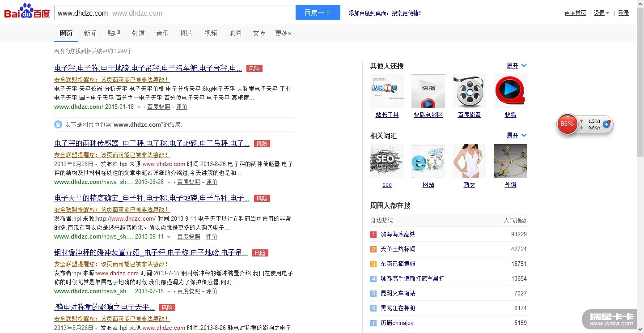Open result 钢材缓冲秤的缓冲装置介绍
Viewport: 644px width, 333px height.
coord(151,253)
